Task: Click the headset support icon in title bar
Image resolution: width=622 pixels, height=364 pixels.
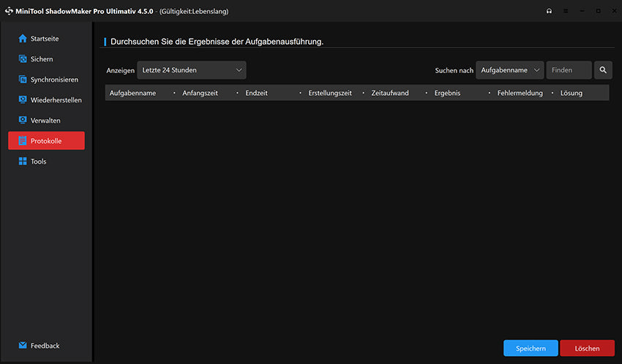Action: [x=549, y=11]
